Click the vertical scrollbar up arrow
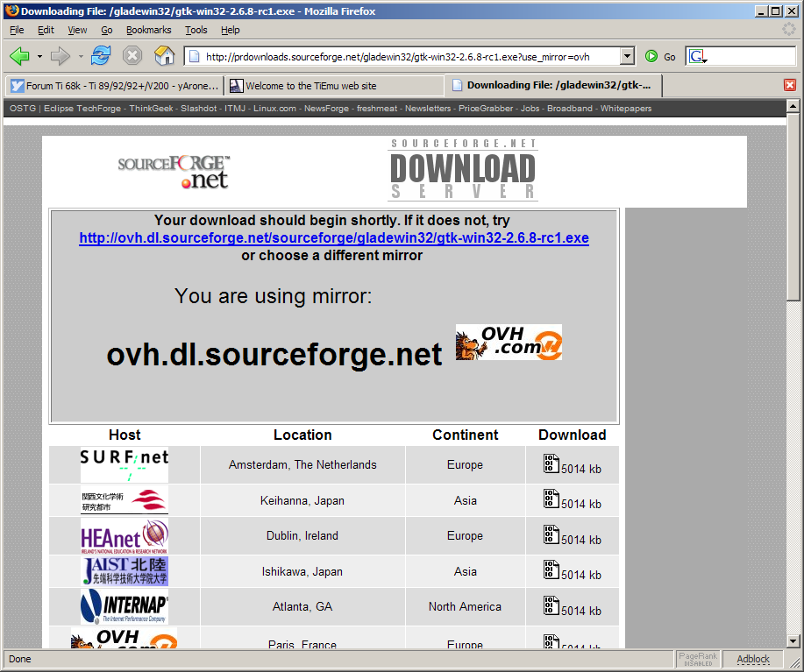This screenshot has height=672, width=804. [x=793, y=107]
